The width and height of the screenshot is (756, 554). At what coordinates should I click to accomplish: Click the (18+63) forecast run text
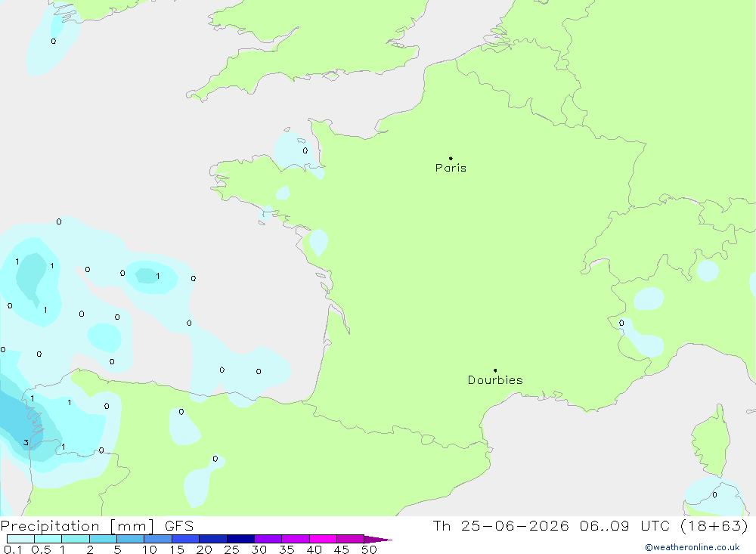coord(714,526)
